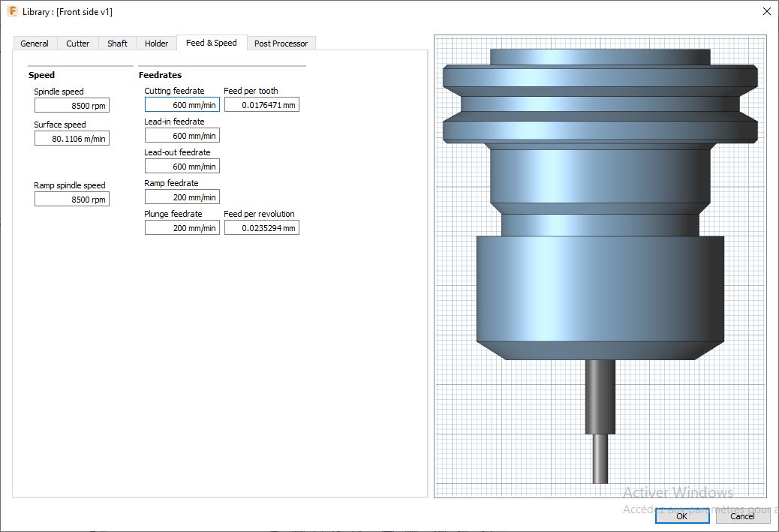
Task: Click the Lead-out feedrate input
Action: [x=182, y=167]
